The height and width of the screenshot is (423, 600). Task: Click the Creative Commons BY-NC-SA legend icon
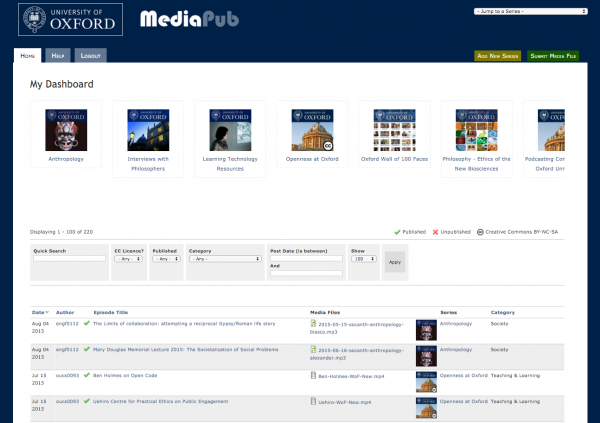pyautogui.click(x=480, y=232)
